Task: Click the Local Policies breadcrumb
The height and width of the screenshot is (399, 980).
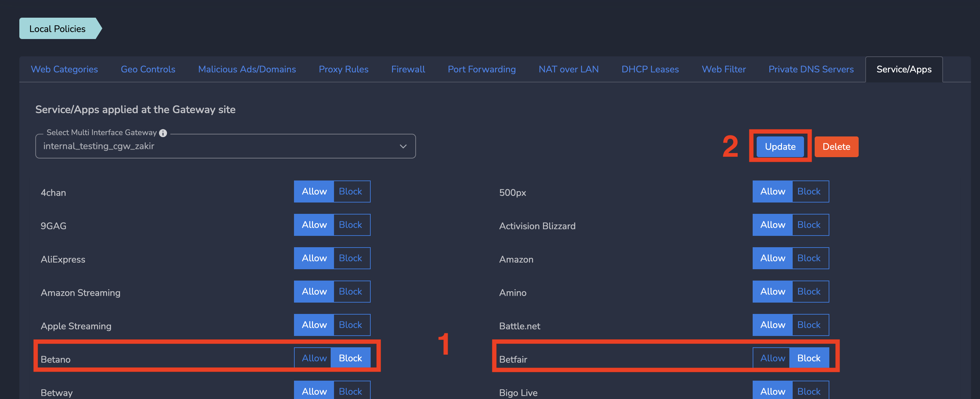Action: pyautogui.click(x=57, y=29)
